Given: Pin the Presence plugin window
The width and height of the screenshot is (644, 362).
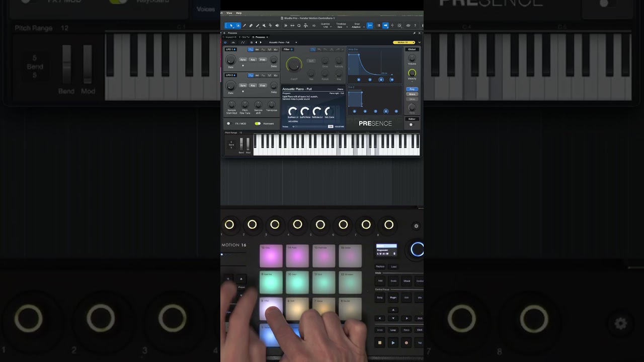Looking at the screenshot, I should (x=414, y=33).
